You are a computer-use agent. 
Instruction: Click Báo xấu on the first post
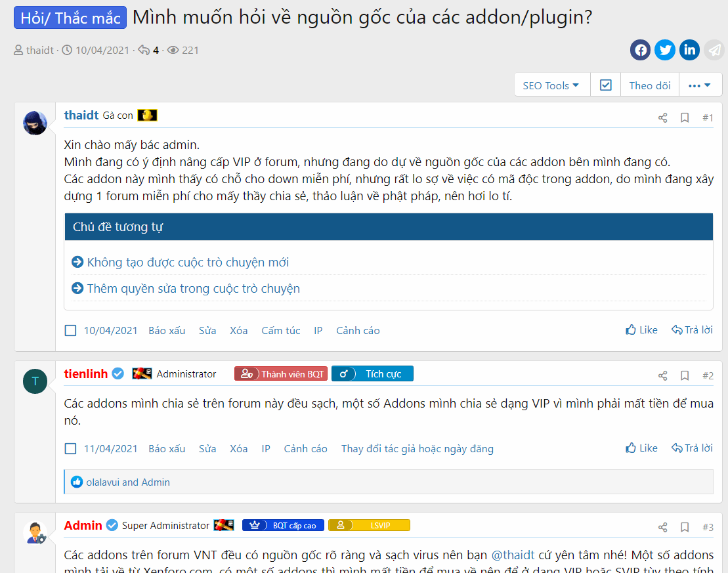tap(167, 331)
